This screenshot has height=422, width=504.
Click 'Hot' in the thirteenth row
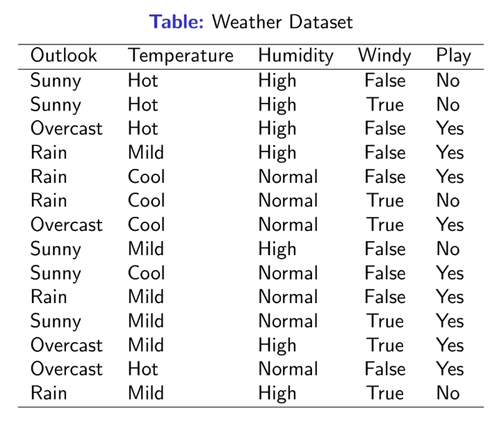click(x=143, y=369)
